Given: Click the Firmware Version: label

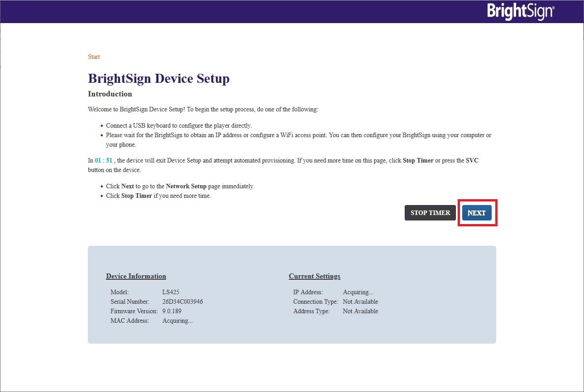Looking at the screenshot, I should [x=134, y=311].
